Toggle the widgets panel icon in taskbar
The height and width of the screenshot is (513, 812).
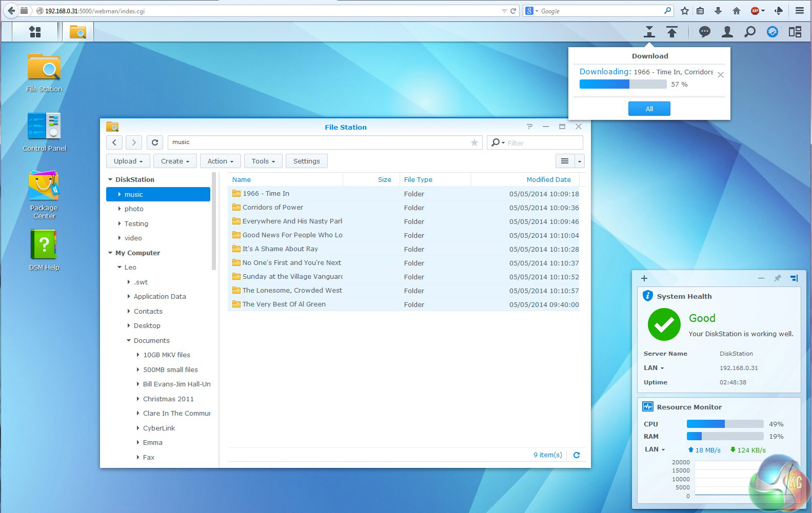point(795,32)
